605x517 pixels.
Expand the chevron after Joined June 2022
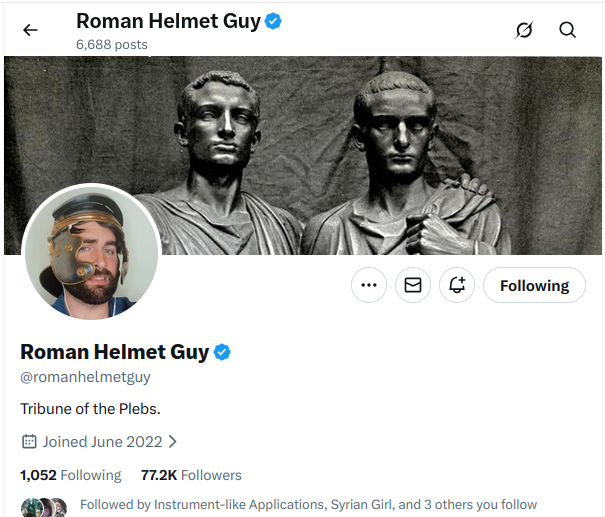[x=172, y=441]
